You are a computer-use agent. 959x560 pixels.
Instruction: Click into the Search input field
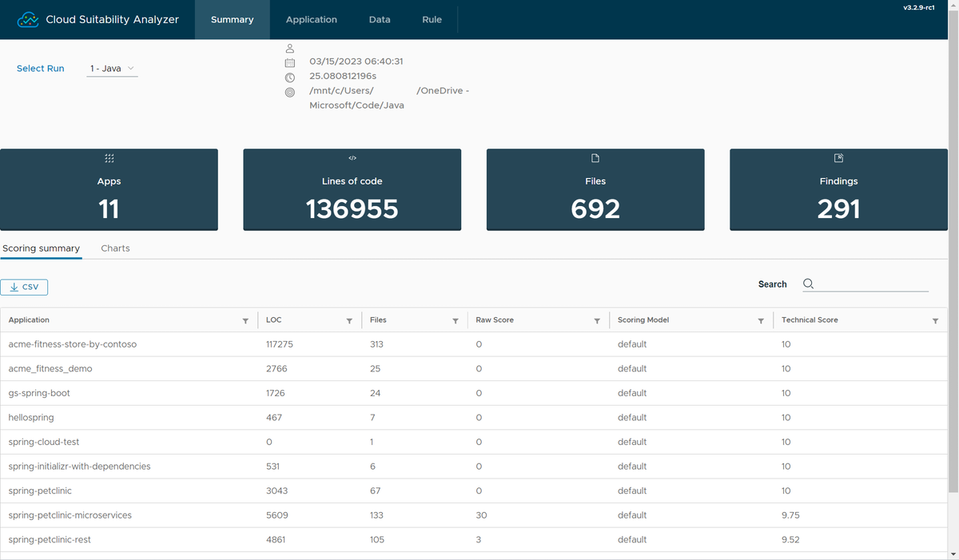coord(873,284)
